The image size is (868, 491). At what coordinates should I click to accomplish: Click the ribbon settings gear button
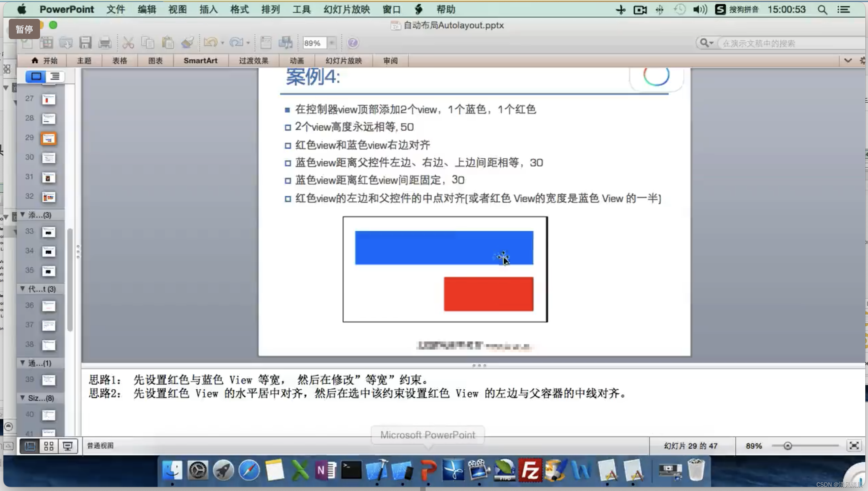(862, 61)
